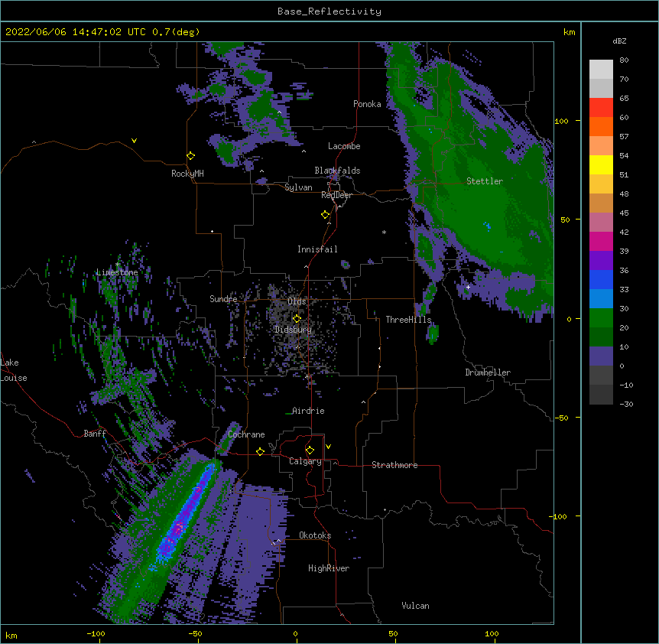Select the Cochrane label
Screen dimensions: 659x644
(x=246, y=434)
